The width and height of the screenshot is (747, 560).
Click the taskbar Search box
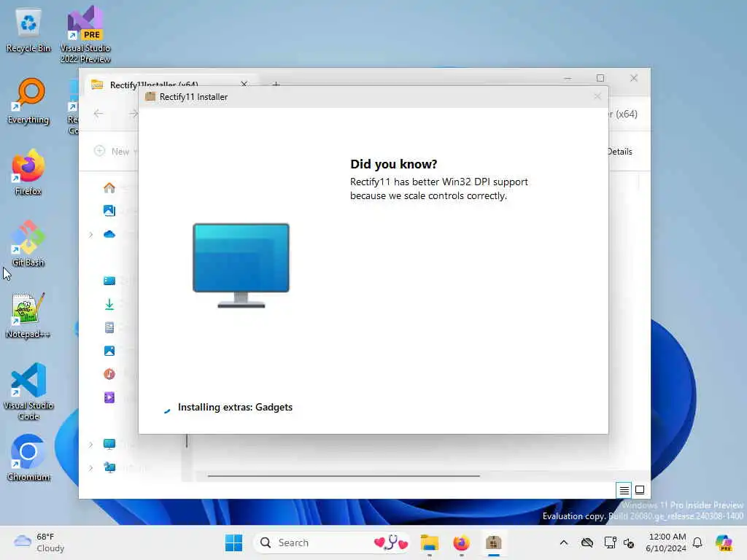click(x=331, y=542)
